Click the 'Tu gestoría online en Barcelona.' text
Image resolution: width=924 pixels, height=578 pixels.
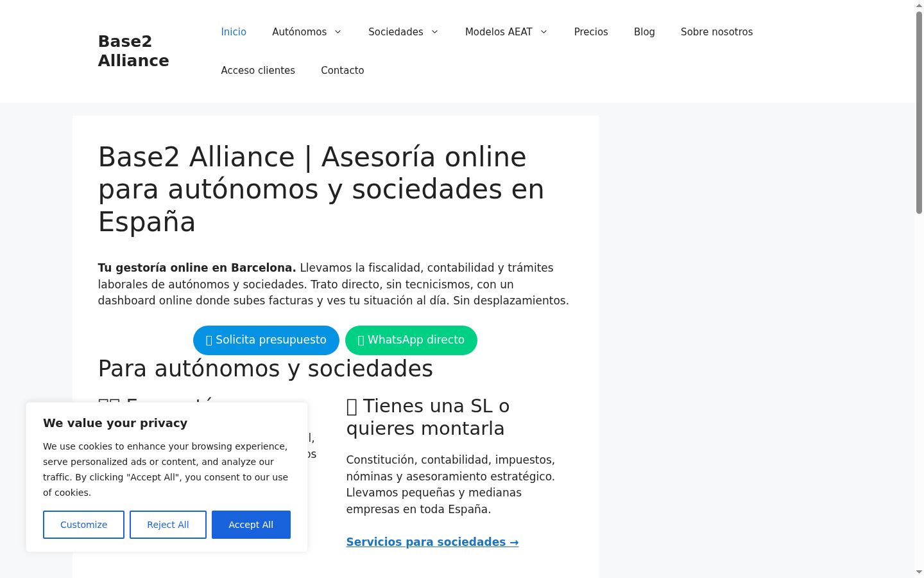coord(197,268)
